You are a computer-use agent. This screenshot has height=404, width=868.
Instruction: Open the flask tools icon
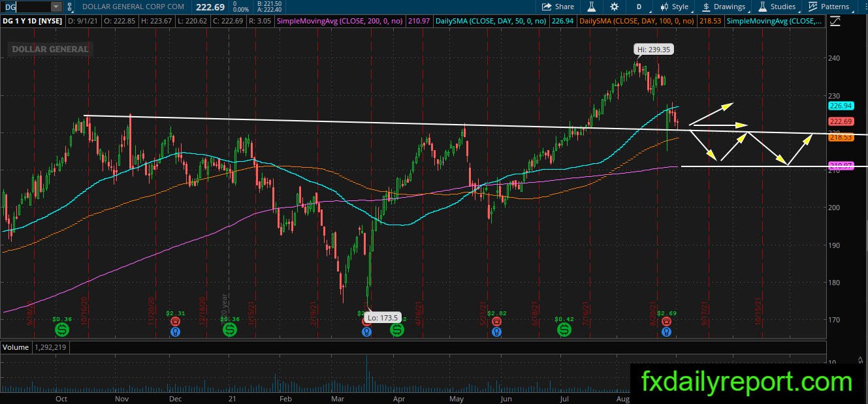click(x=591, y=7)
